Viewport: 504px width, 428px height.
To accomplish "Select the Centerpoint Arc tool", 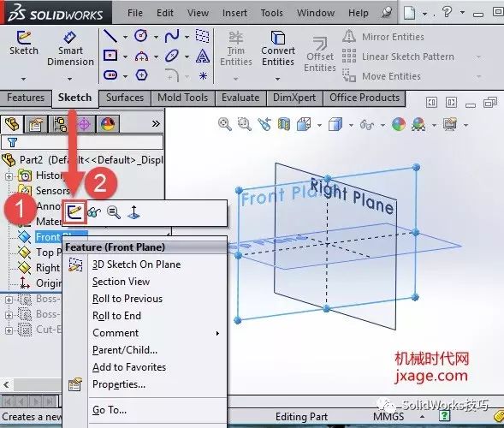I will [x=141, y=56].
